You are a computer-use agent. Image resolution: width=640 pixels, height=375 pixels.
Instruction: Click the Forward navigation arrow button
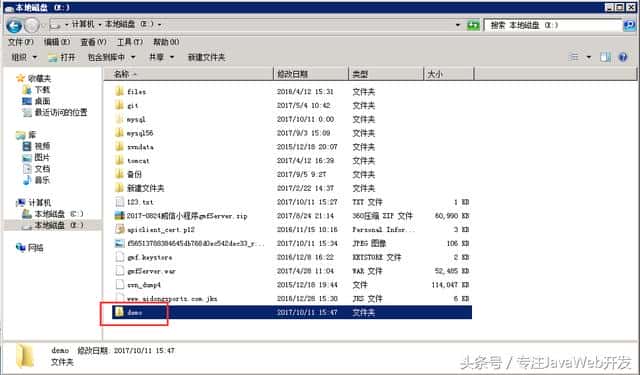click(x=32, y=26)
